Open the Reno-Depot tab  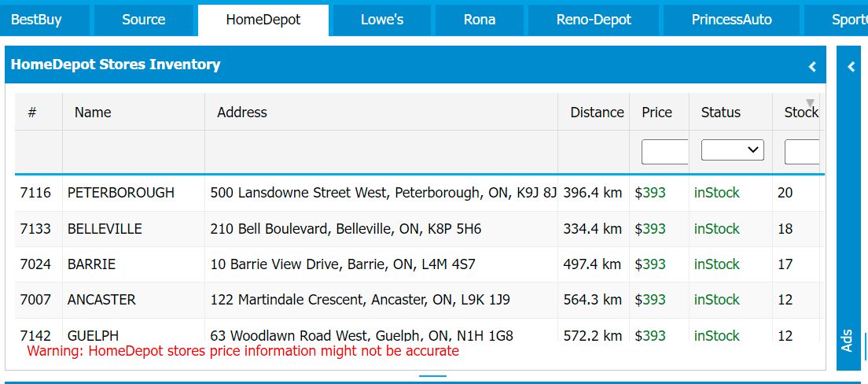594,20
